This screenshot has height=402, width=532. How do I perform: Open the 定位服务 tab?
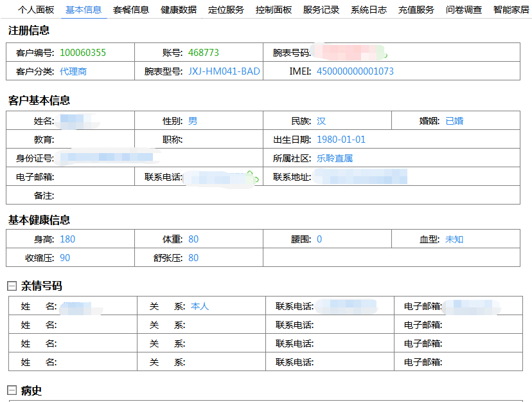pyautogui.click(x=226, y=10)
